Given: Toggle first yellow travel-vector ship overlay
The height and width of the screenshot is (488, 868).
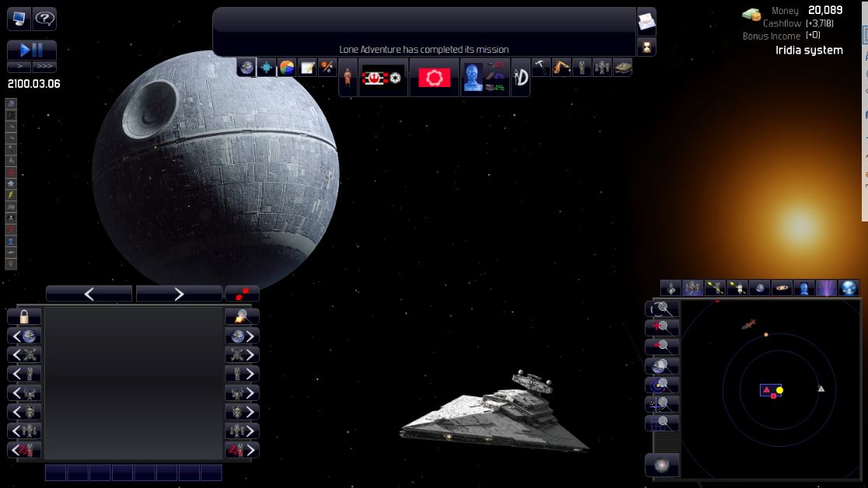Looking at the screenshot, I should click(716, 288).
